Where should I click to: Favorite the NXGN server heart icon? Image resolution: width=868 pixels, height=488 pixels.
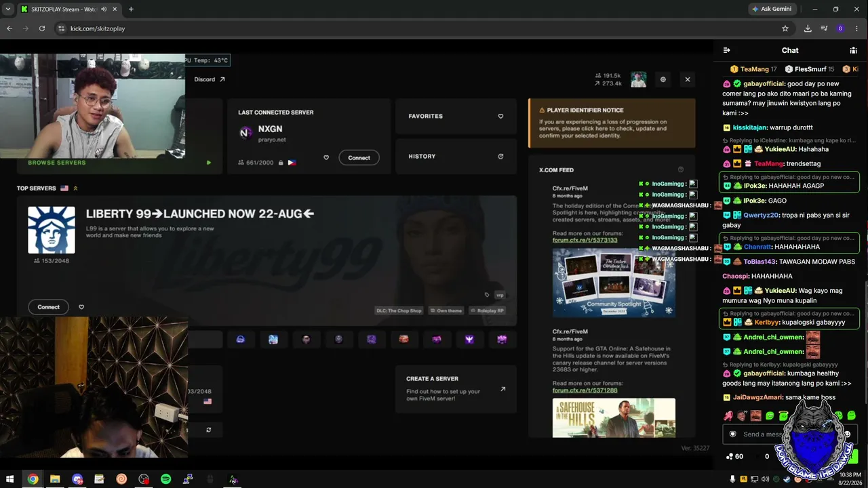tap(326, 158)
